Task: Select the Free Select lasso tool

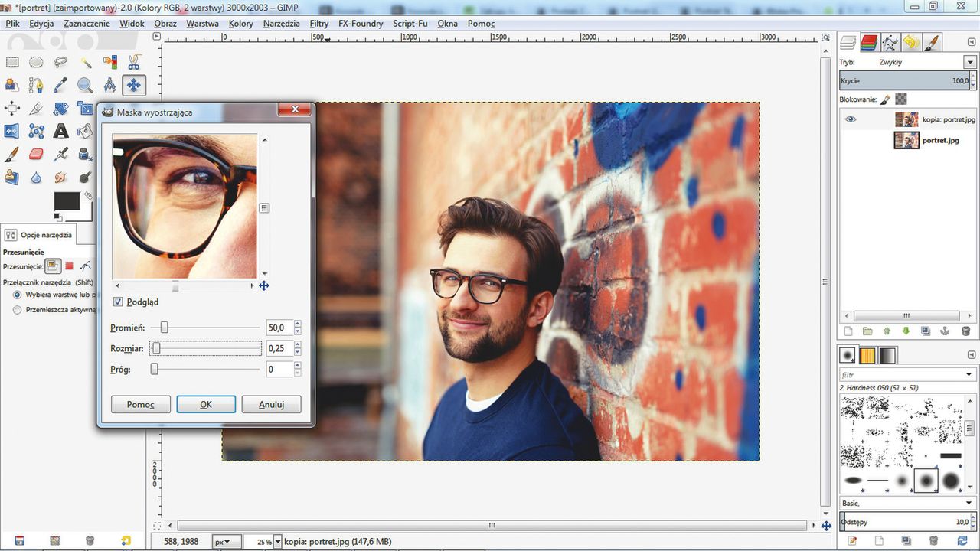Action: 60,62
